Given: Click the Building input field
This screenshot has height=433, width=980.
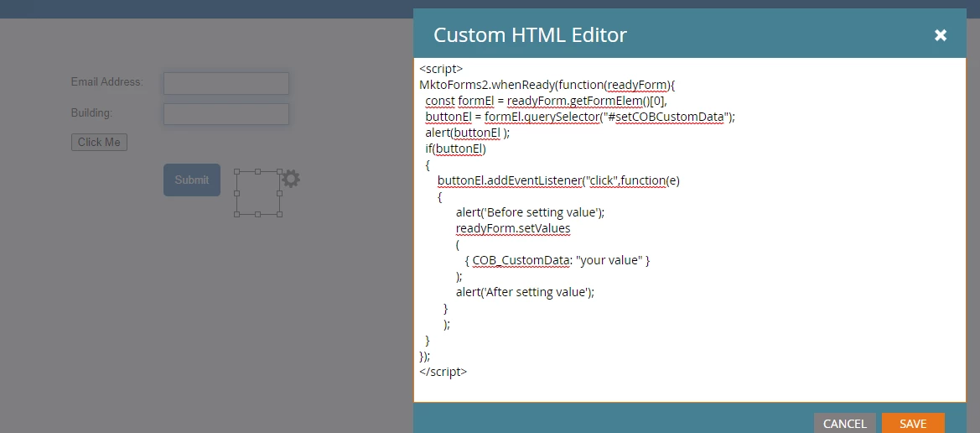Looking at the screenshot, I should pos(226,114).
